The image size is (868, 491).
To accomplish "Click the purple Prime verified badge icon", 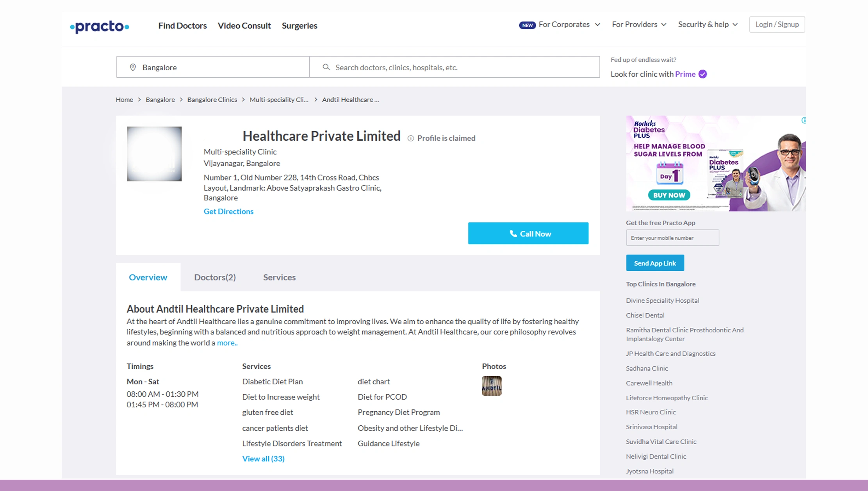I will [702, 74].
